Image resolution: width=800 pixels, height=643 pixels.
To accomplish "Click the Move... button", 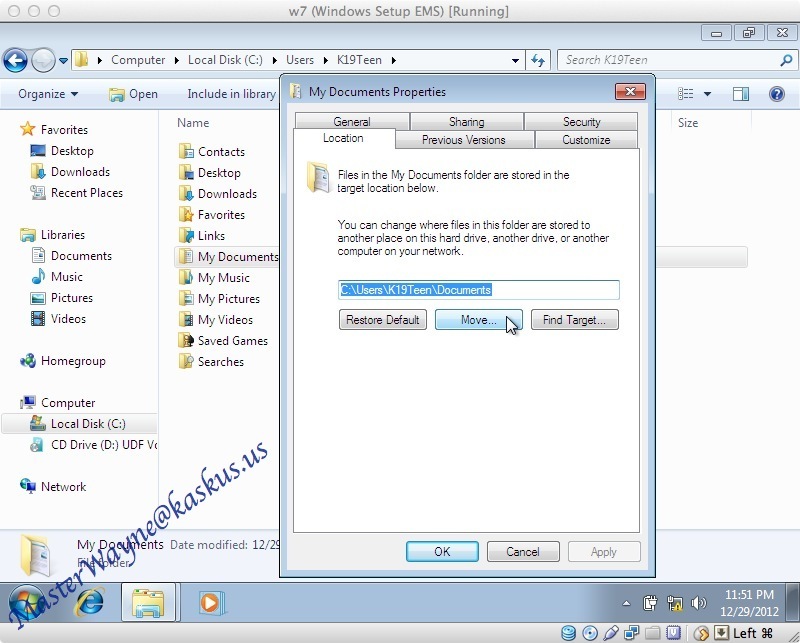I will [479, 320].
